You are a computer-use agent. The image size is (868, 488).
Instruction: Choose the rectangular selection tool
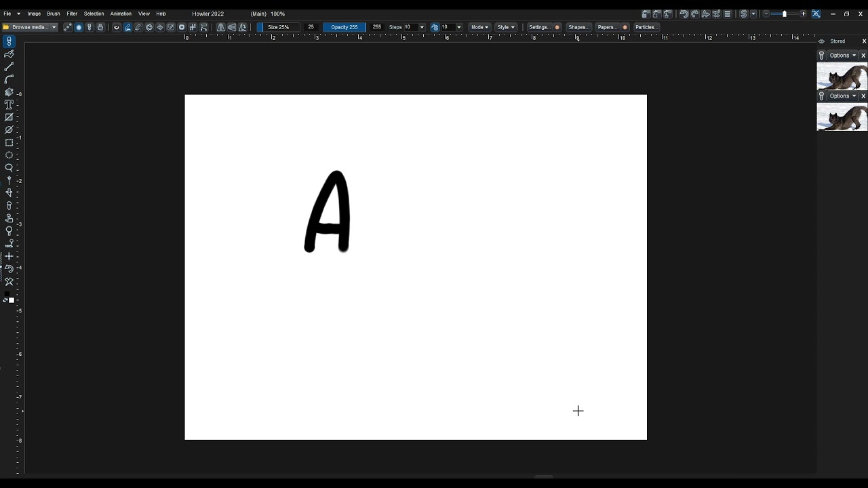pyautogui.click(x=9, y=143)
